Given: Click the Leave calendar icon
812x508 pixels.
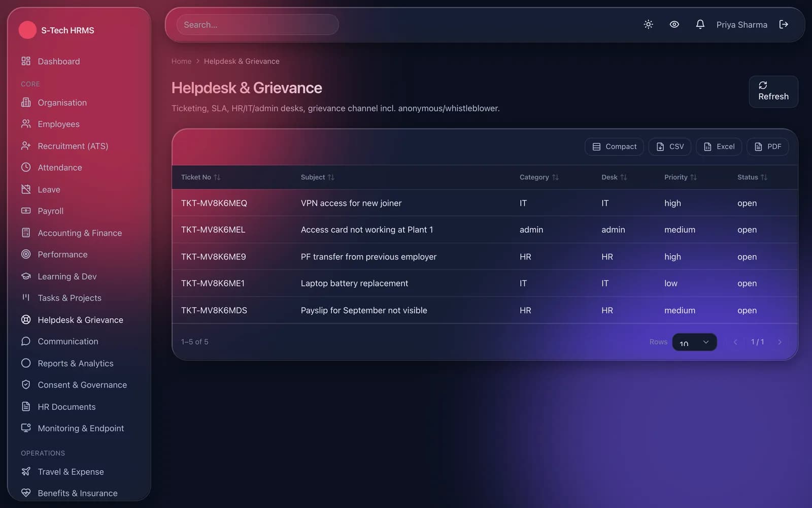Looking at the screenshot, I should tap(26, 189).
